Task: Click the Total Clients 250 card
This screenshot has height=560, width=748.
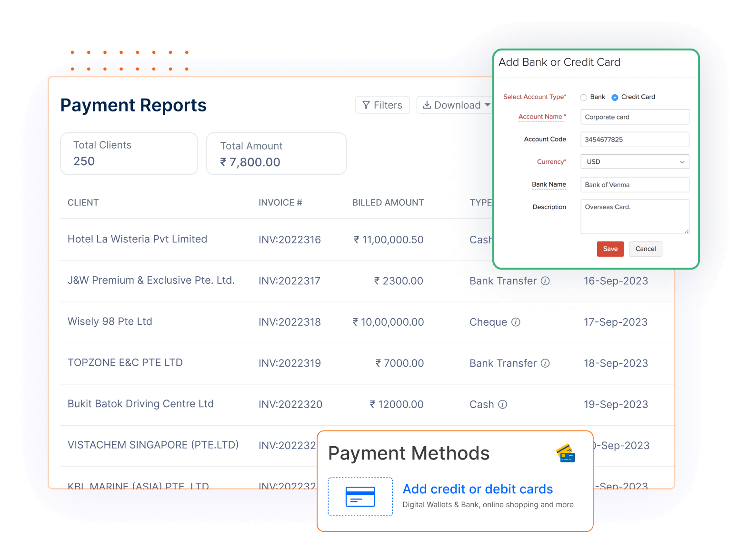Action: point(129,154)
